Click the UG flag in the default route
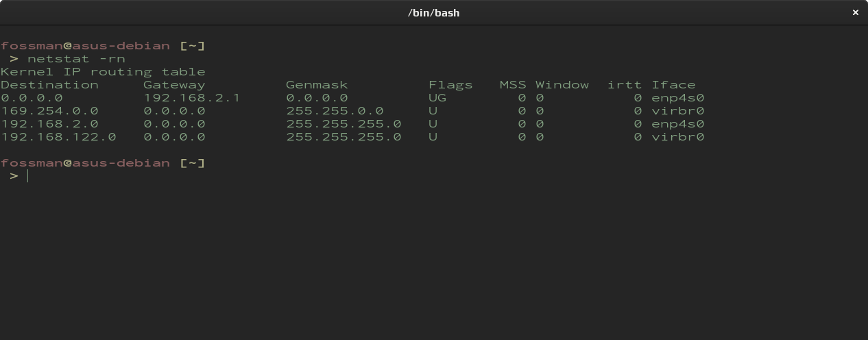The image size is (868, 340). point(437,98)
